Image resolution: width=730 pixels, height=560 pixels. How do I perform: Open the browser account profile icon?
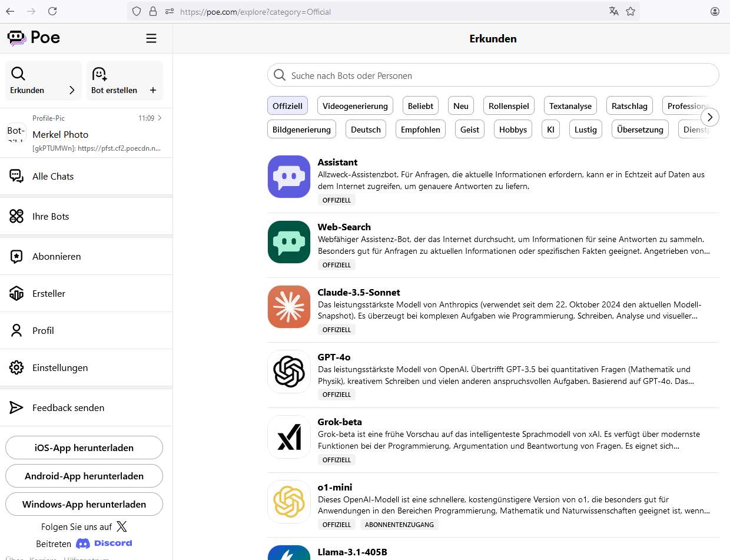pyautogui.click(x=715, y=11)
